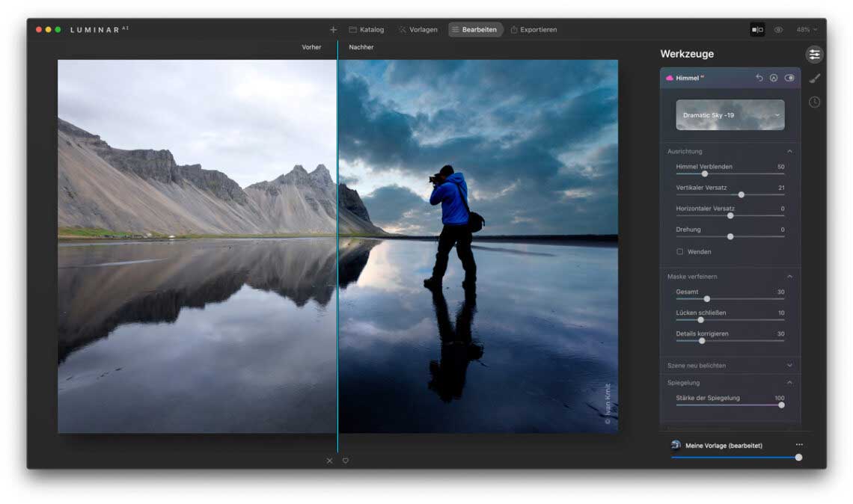The image size is (853, 504).
Task: Collapse the Maske verfeinern section
Action: [789, 277]
